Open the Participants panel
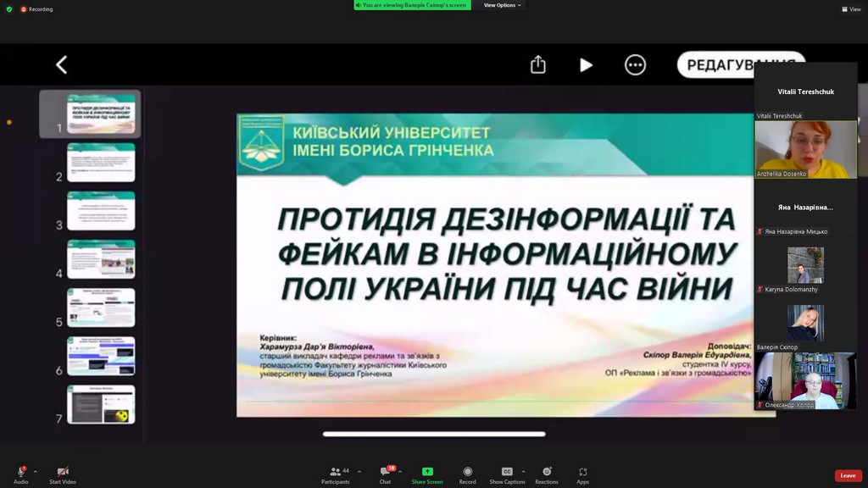The image size is (868, 488). point(336,472)
